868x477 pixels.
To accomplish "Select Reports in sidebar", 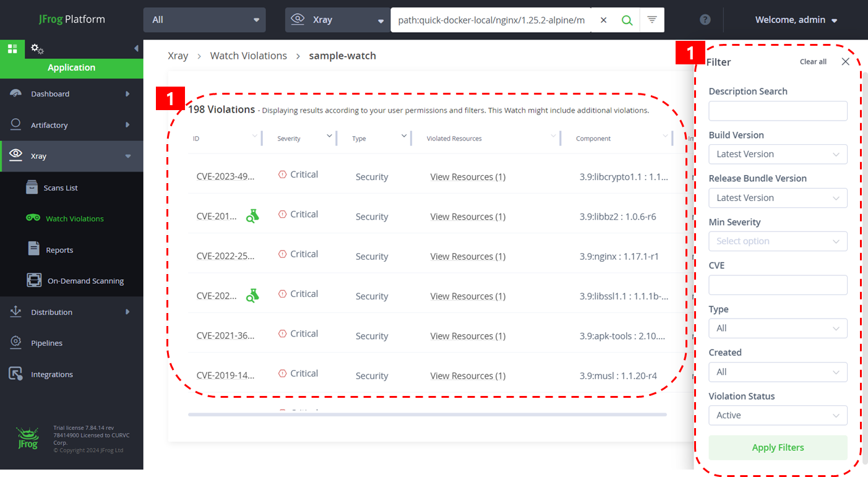I will point(59,250).
